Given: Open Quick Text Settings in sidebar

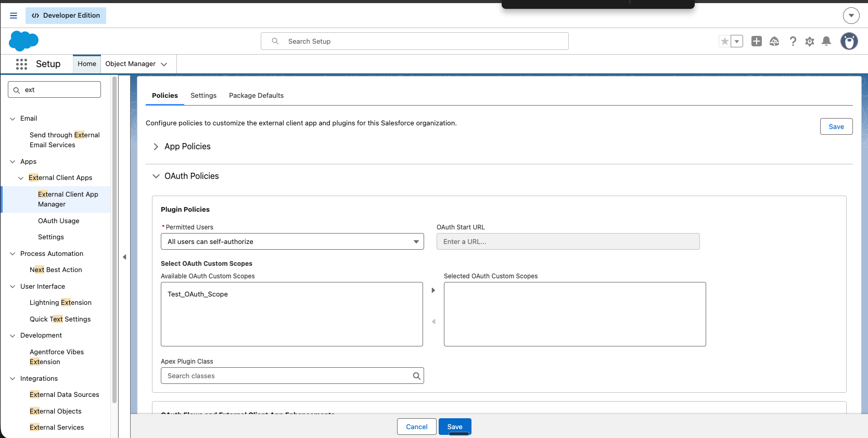Looking at the screenshot, I should (x=60, y=319).
